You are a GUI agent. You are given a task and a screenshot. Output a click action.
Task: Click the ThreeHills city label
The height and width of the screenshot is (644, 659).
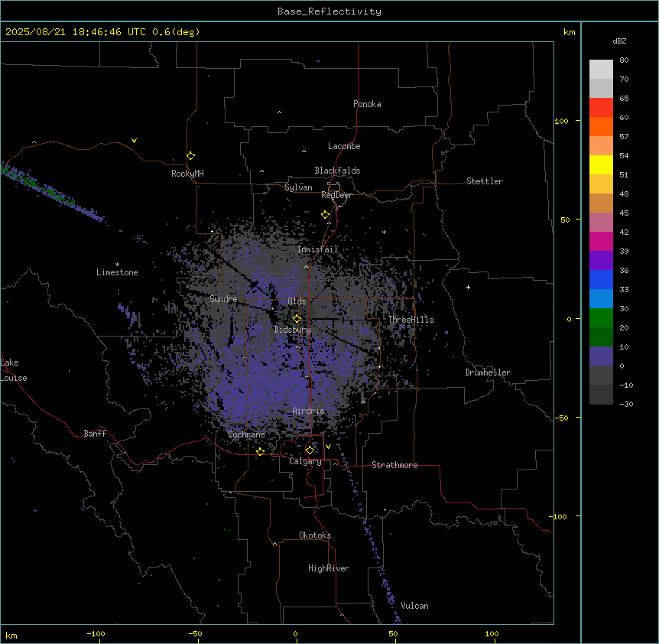tap(411, 320)
